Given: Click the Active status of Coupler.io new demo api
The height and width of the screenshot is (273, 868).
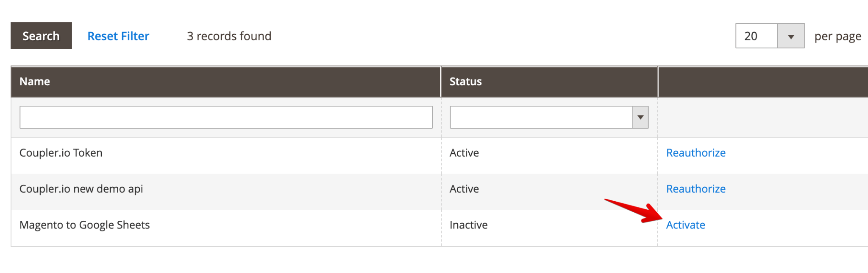Looking at the screenshot, I should click(465, 189).
